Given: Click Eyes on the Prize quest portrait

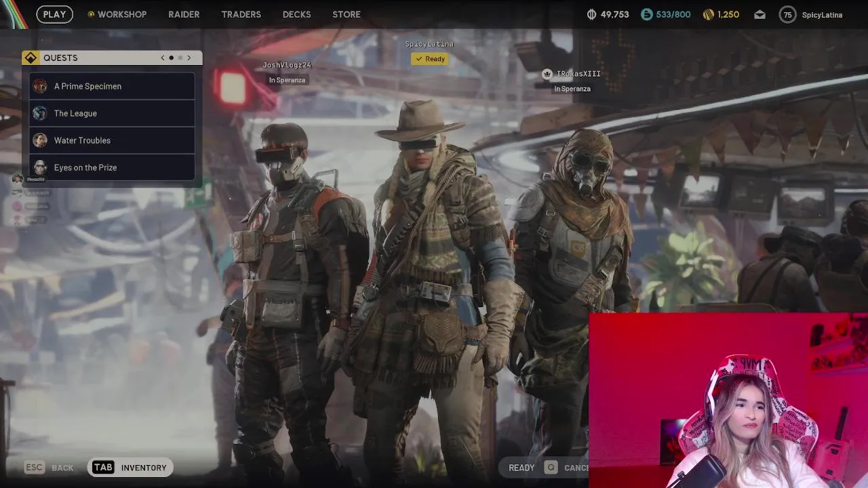Looking at the screenshot, I should [x=40, y=167].
